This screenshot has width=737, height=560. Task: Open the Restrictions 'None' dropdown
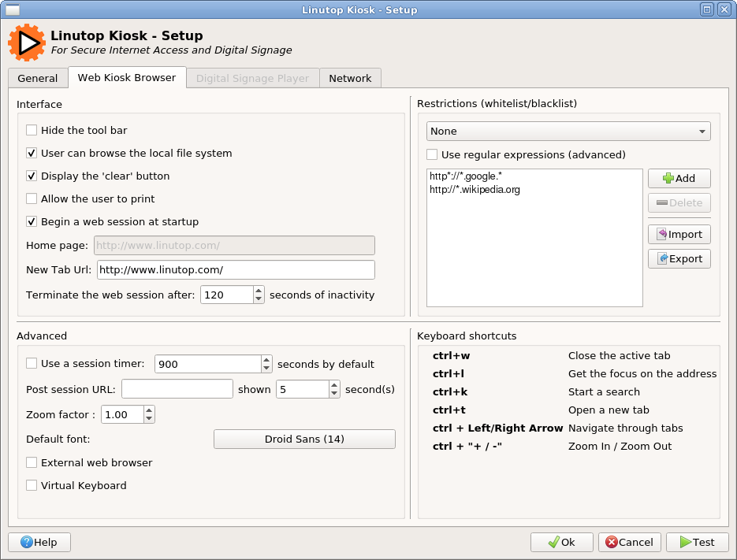(568, 131)
